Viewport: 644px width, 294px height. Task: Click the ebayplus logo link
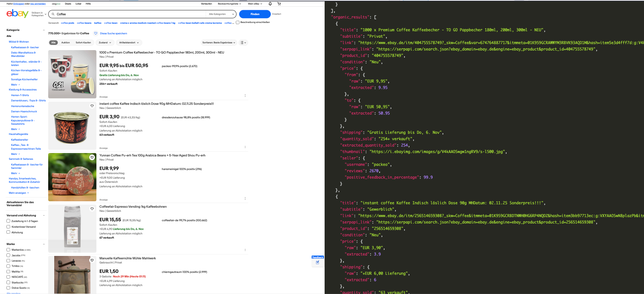click(56, 4)
